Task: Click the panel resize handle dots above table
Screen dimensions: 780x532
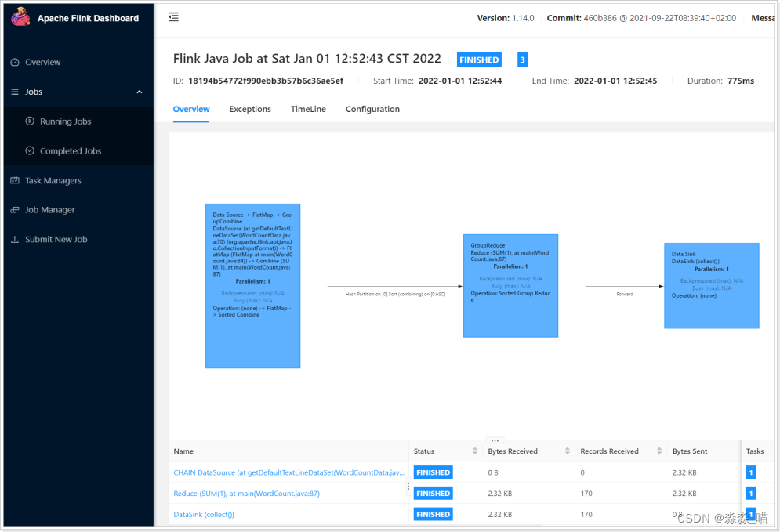Action: [495, 440]
